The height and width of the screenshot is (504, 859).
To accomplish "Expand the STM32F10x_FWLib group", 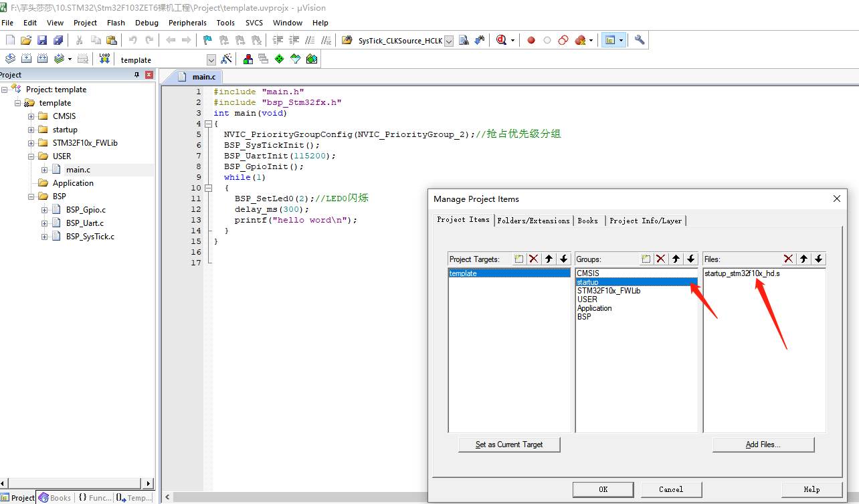I will click(x=31, y=143).
